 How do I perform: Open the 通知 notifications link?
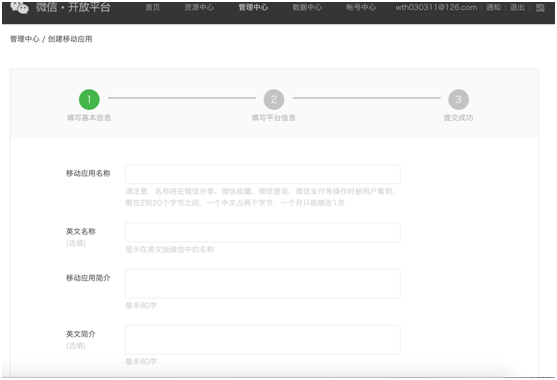(x=493, y=7)
